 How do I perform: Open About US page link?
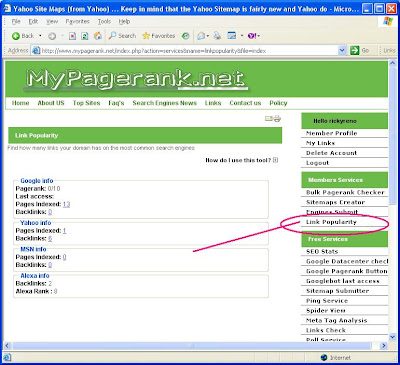pos(51,103)
